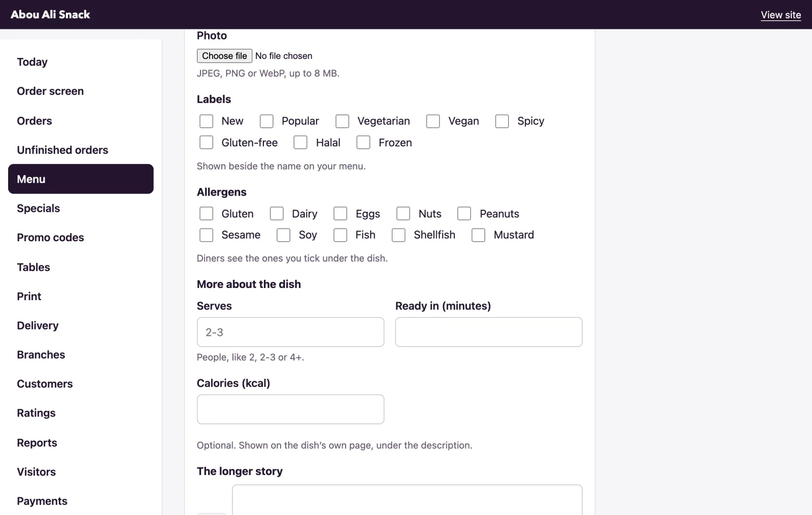Image resolution: width=812 pixels, height=515 pixels.
Task: Open the Customers section
Action: (x=81, y=384)
